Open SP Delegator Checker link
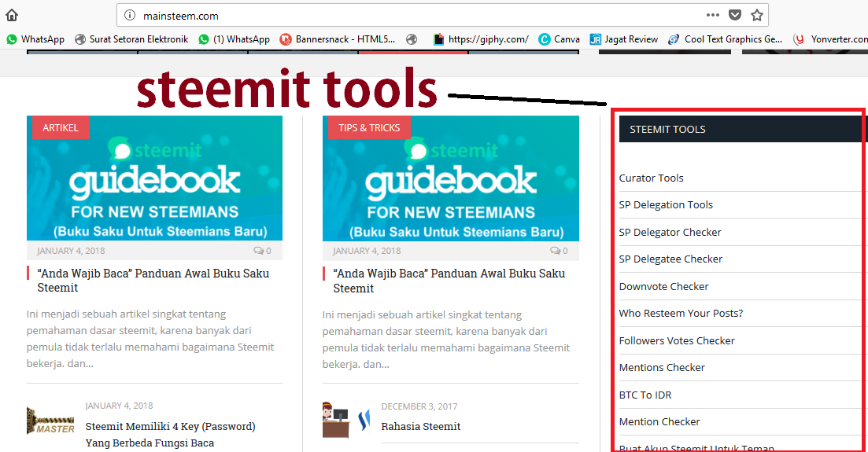This screenshot has width=868, height=452. click(670, 233)
